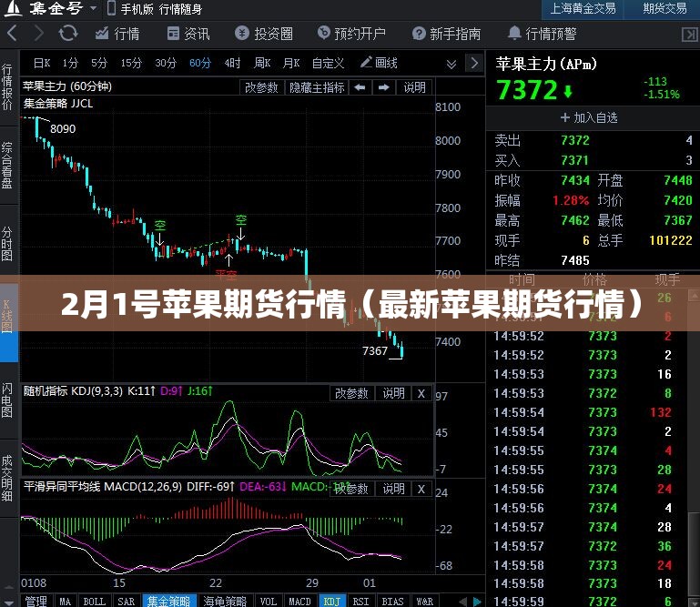Toggle the MACD indicator button
The image size is (700, 607).
[299, 601]
